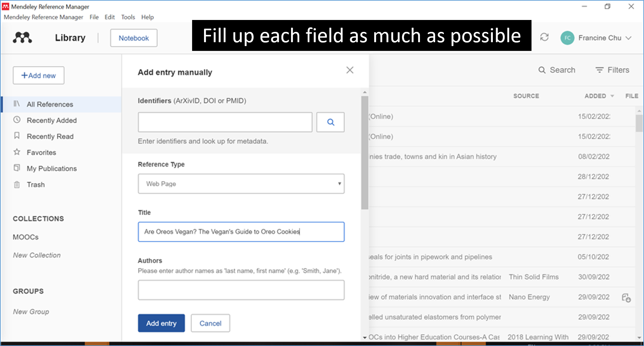This screenshot has height=346, width=644.
Task: Click the Recently Added clock icon
Action: click(x=17, y=120)
